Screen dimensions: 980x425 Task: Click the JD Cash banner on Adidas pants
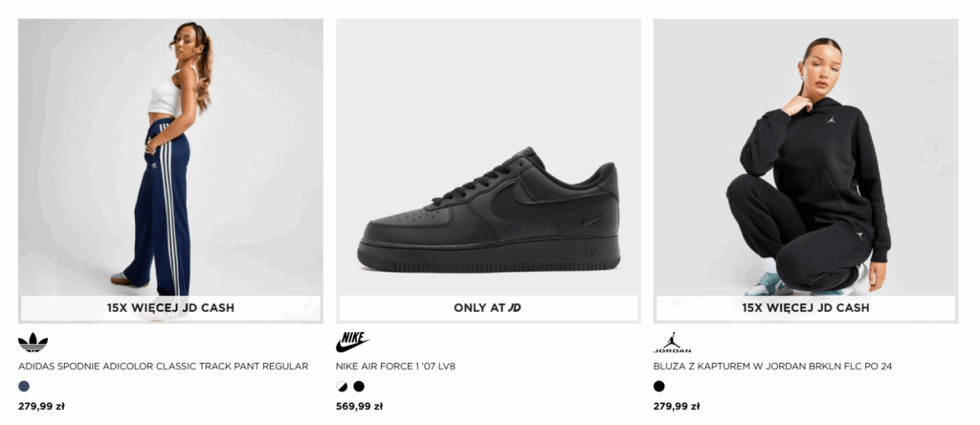(170, 308)
